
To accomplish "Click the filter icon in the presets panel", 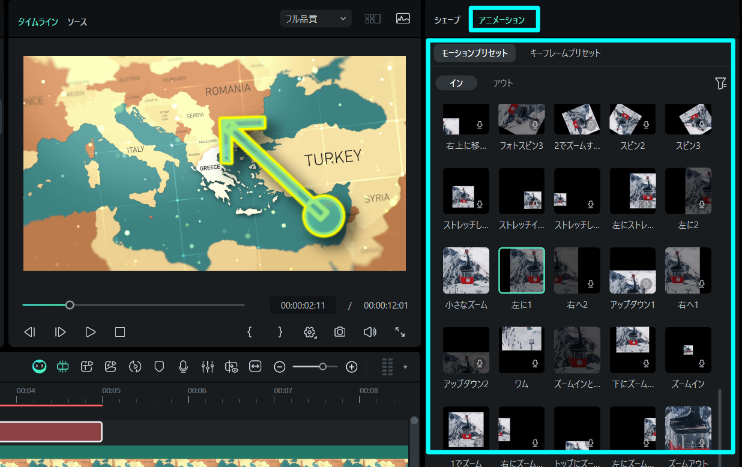I will (x=721, y=84).
